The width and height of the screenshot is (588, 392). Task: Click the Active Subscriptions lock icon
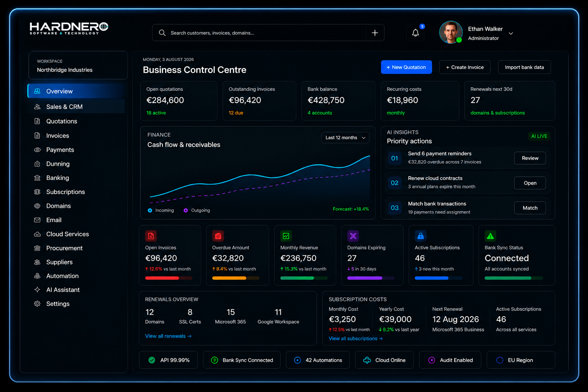pos(421,236)
